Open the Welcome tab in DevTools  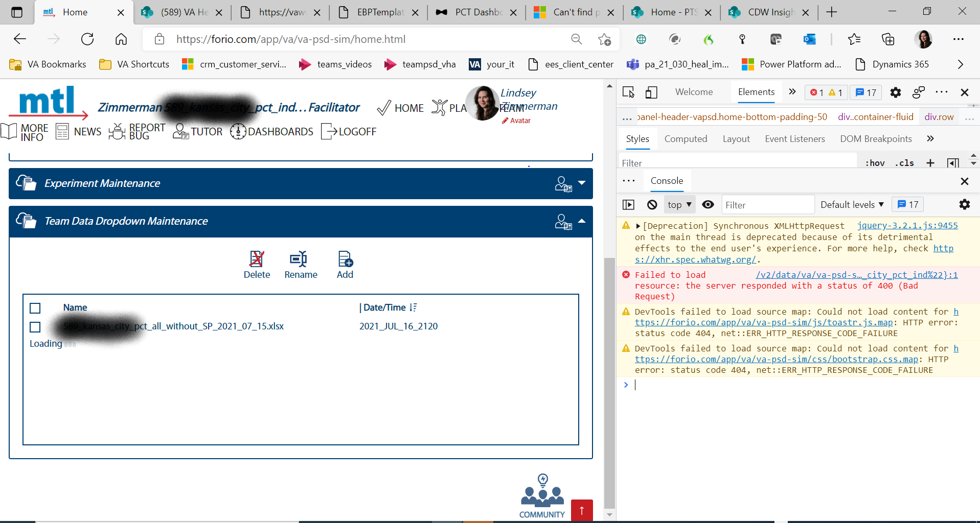click(x=693, y=92)
